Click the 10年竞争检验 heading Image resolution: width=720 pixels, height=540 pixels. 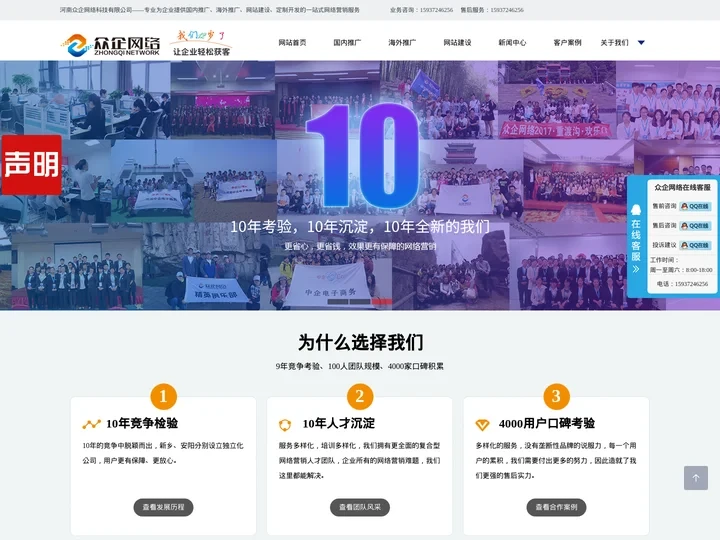(142, 423)
